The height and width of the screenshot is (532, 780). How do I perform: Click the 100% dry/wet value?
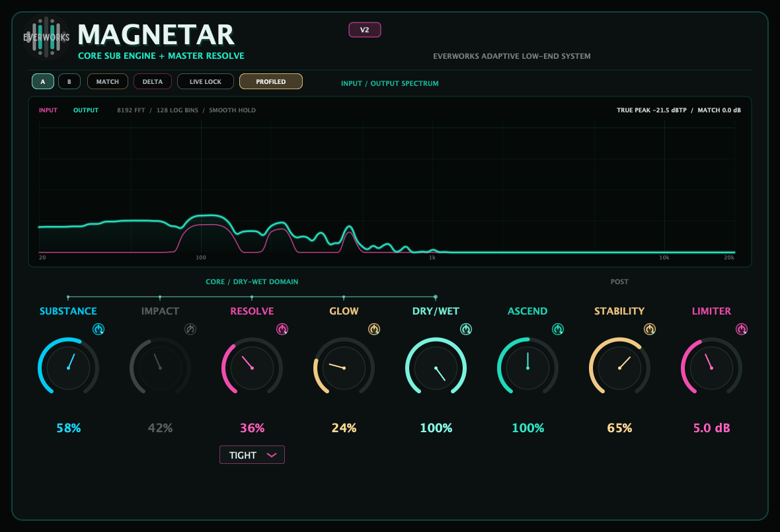(436, 428)
